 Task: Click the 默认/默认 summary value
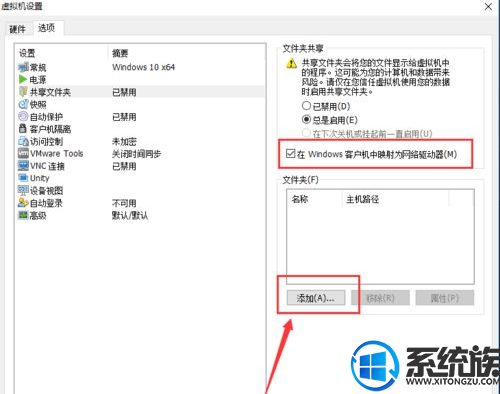(130, 215)
